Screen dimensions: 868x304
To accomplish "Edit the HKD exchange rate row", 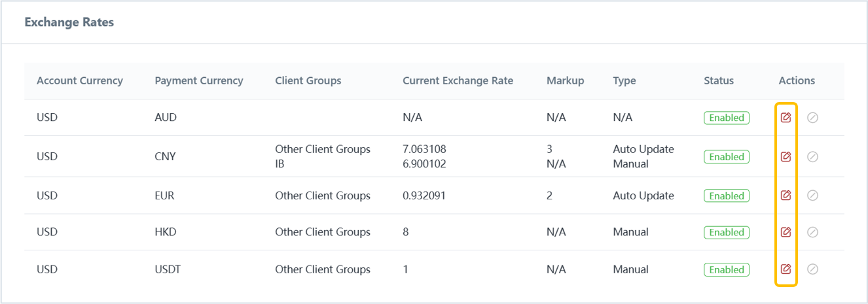I will tap(786, 232).
